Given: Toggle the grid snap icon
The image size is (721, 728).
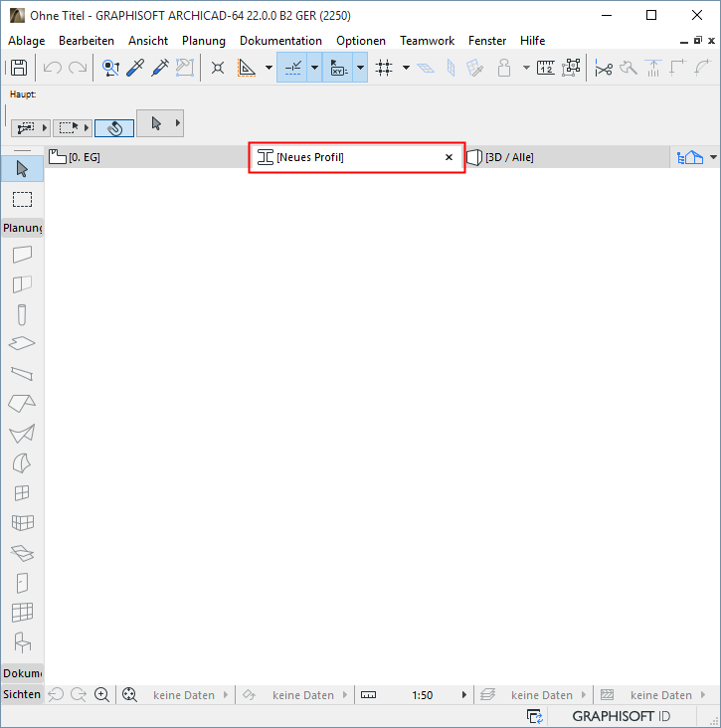Looking at the screenshot, I should point(384,68).
